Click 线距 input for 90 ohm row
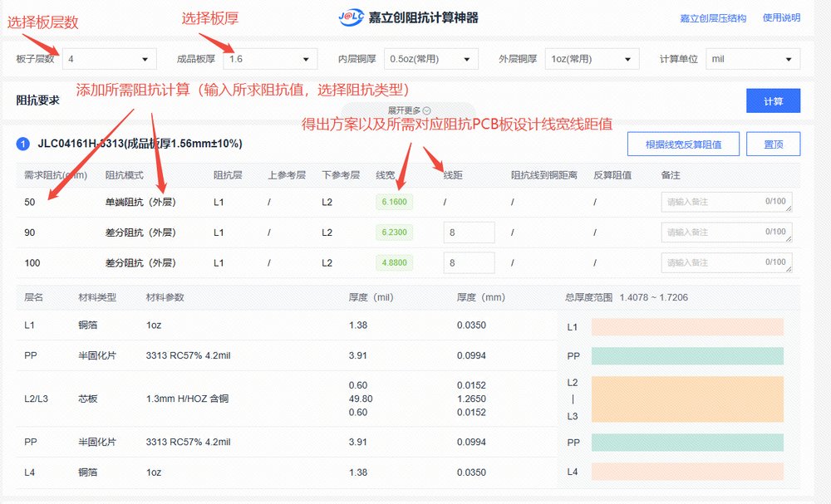 click(469, 232)
